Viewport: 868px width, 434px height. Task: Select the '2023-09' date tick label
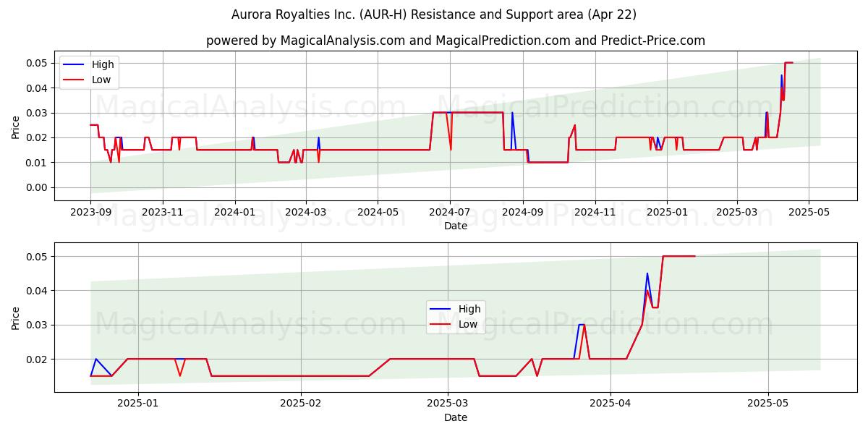[x=90, y=213]
